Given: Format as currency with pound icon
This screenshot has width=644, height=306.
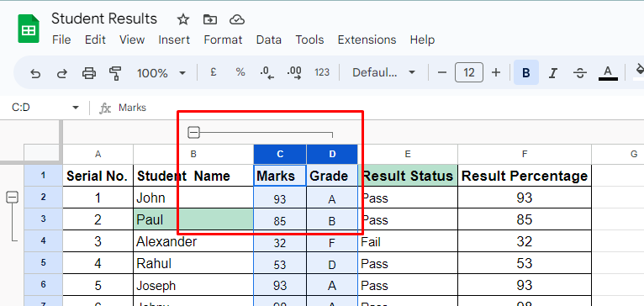Looking at the screenshot, I should (213, 72).
